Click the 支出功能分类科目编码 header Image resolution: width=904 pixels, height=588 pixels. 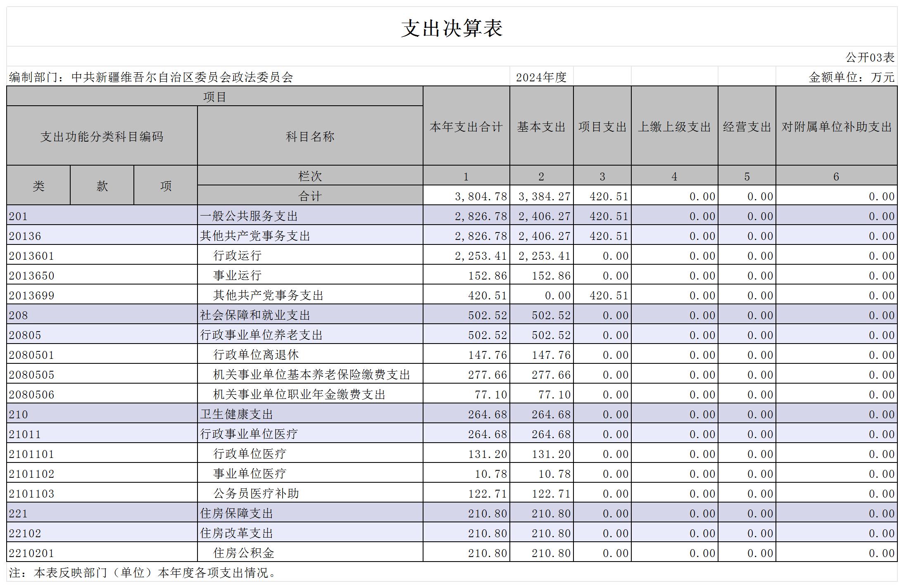click(x=102, y=136)
